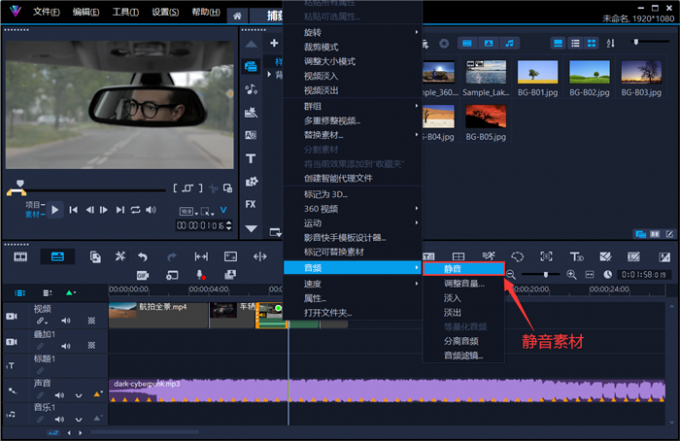
Task: Mute the 视频 track
Action: [x=65, y=321]
